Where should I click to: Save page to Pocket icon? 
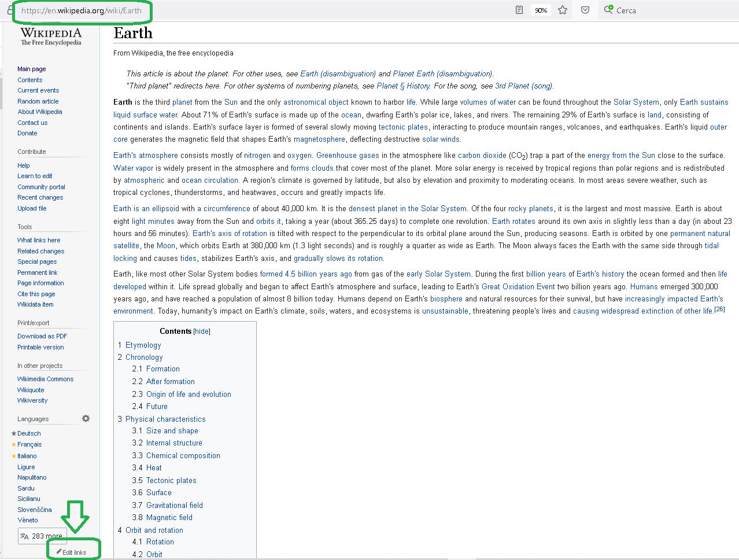point(585,10)
